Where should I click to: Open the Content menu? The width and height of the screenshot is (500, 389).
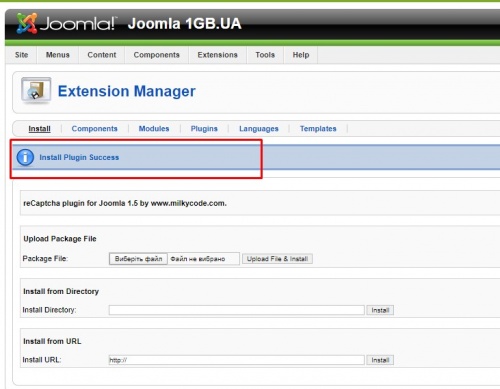102,55
